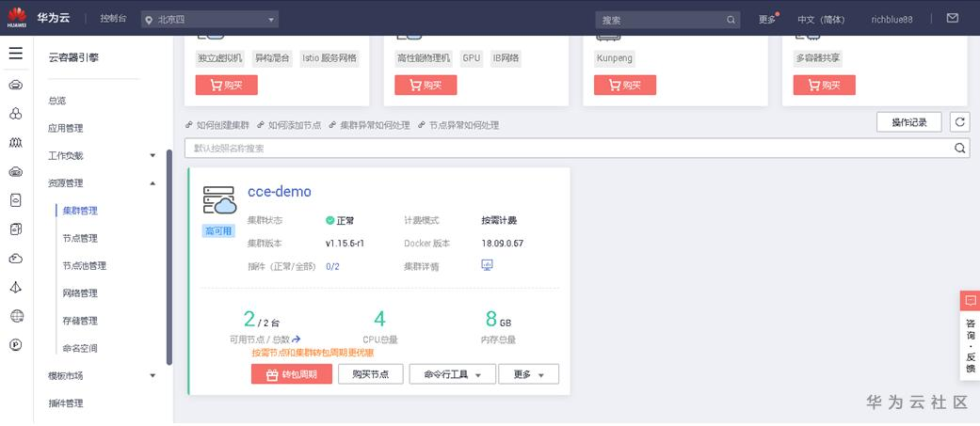Click the 转包周期 button
This screenshot has height=426, width=980.
(291, 374)
